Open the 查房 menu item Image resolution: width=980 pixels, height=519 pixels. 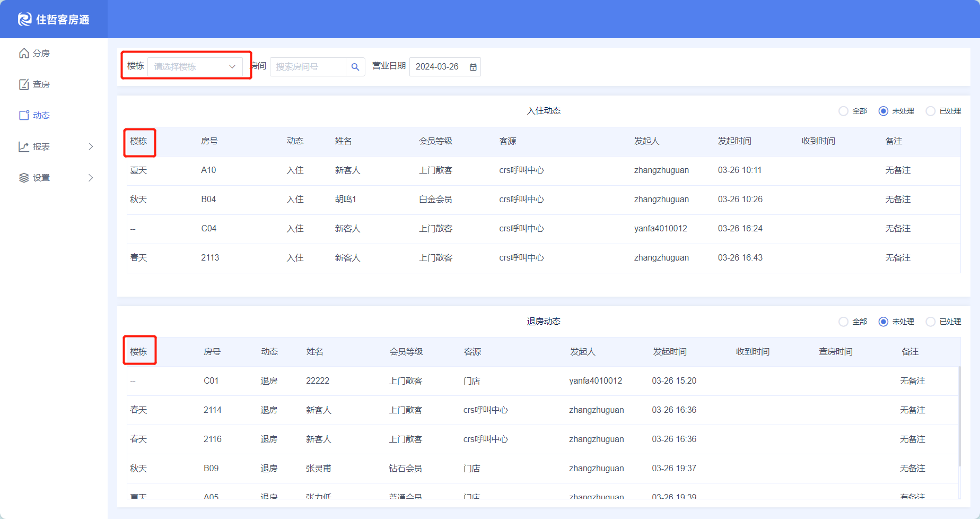point(54,84)
